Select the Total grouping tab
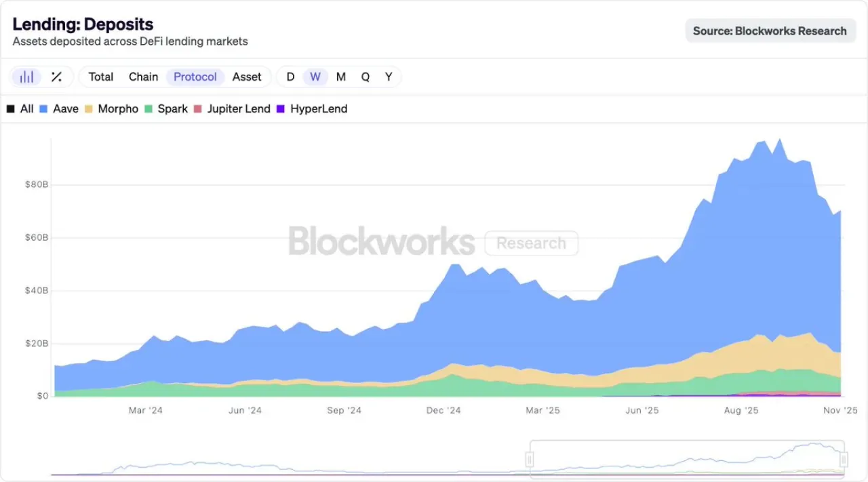868x482 pixels. click(x=101, y=77)
